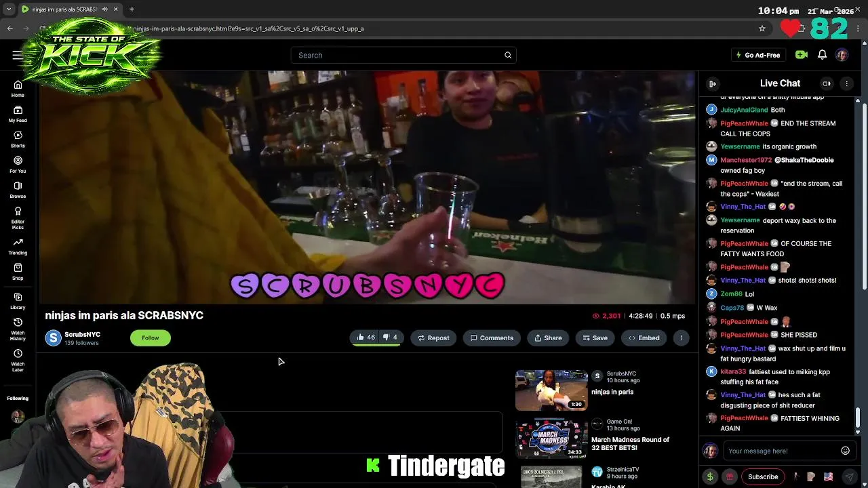Open the video more actions menu
This screenshot has height=488, width=868.
pos(681,338)
